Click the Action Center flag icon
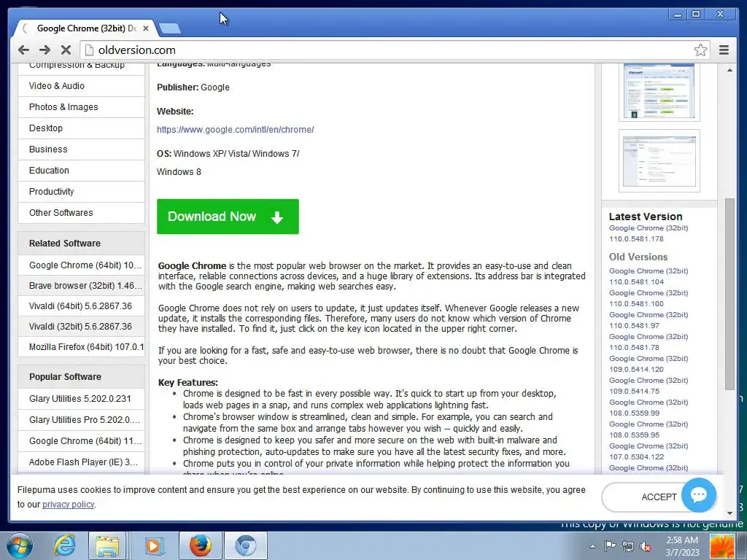 (x=610, y=546)
